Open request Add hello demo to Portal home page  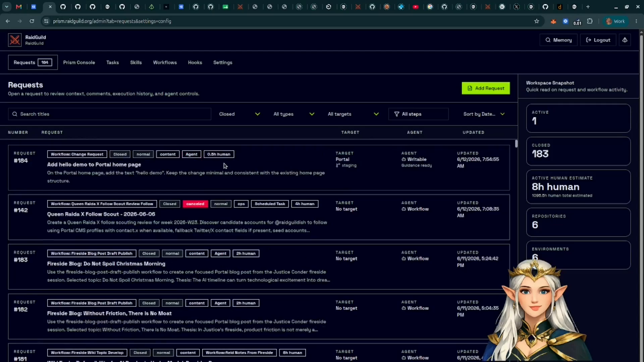click(x=94, y=165)
